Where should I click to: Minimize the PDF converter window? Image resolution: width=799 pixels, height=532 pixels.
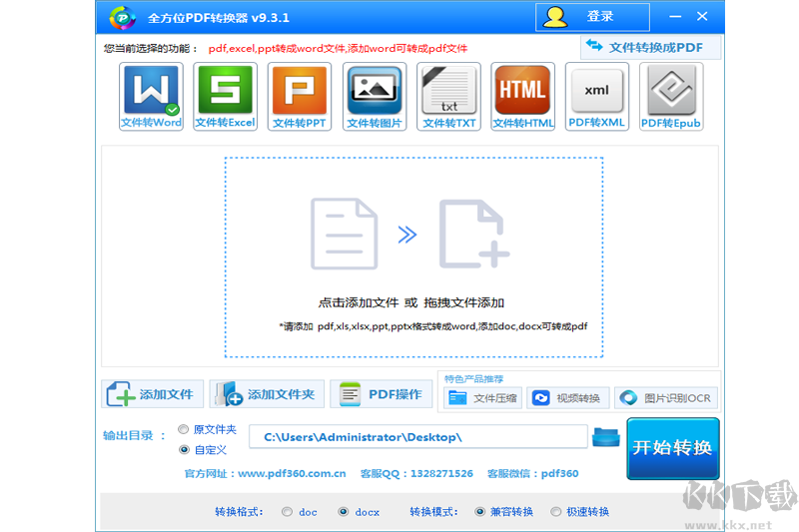675,17
